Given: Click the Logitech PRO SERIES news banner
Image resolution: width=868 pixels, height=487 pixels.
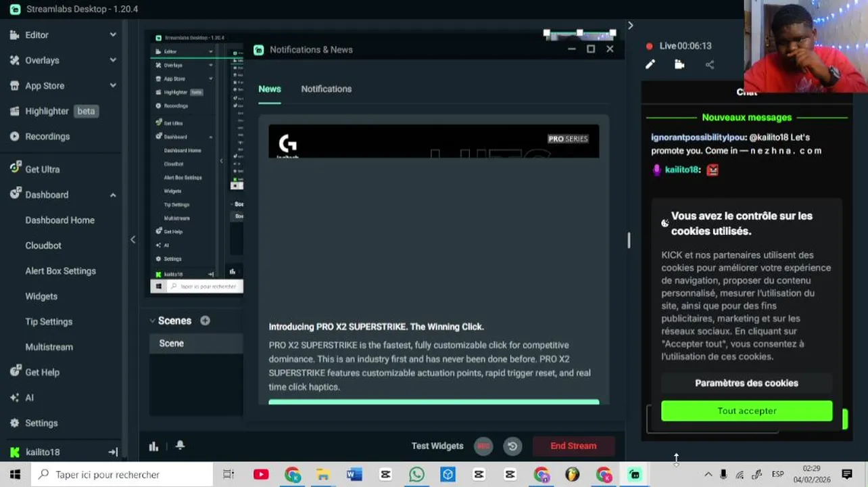Looking at the screenshot, I should tap(433, 141).
